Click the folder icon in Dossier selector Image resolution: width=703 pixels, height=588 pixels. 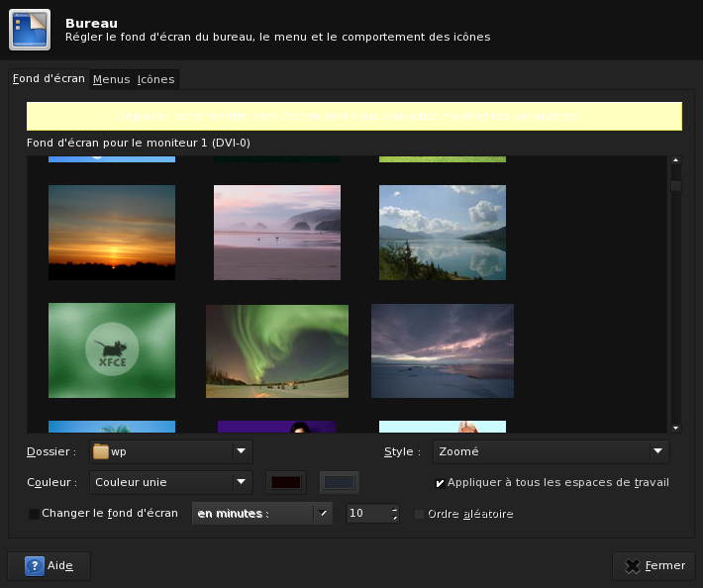pos(100,452)
